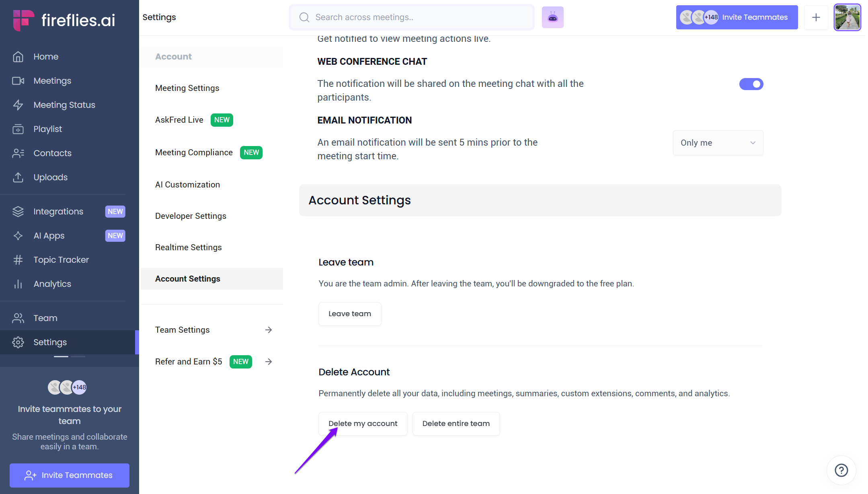This screenshot has height=494, width=868.
Task: Click the help question mark icon
Action: pos(841,470)
